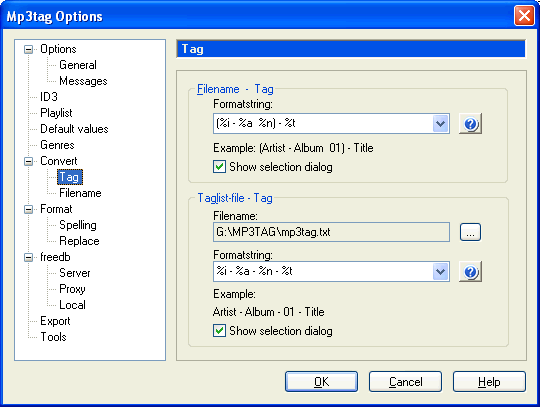Collapse the Format tree node

(29, 209)
